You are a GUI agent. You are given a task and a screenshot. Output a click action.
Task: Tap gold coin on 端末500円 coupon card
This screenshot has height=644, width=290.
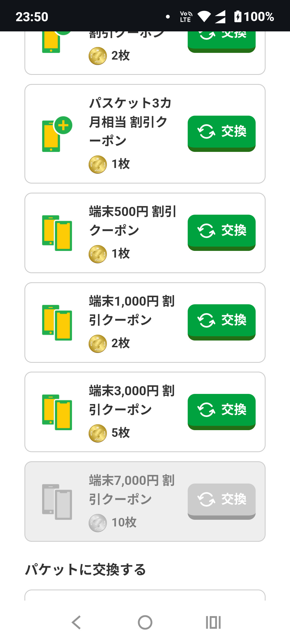coord(98,254)
